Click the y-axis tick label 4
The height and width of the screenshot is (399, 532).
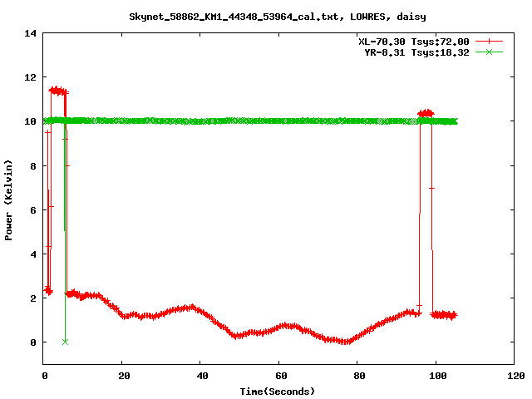click(33, 254)
